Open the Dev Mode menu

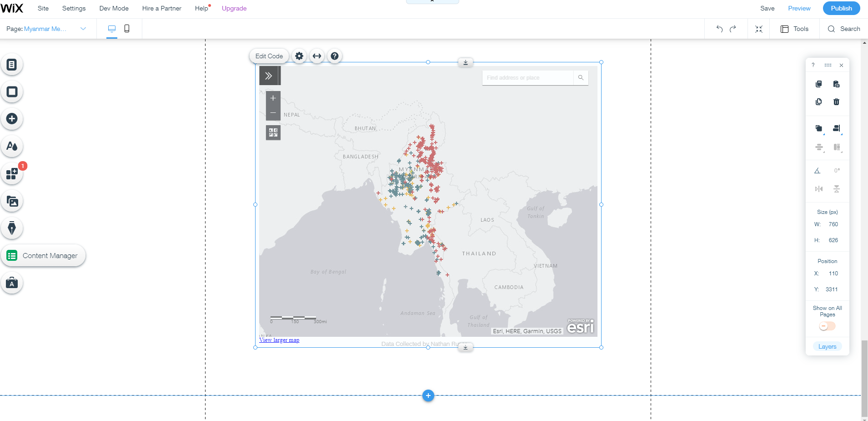[x=113, y=8]
